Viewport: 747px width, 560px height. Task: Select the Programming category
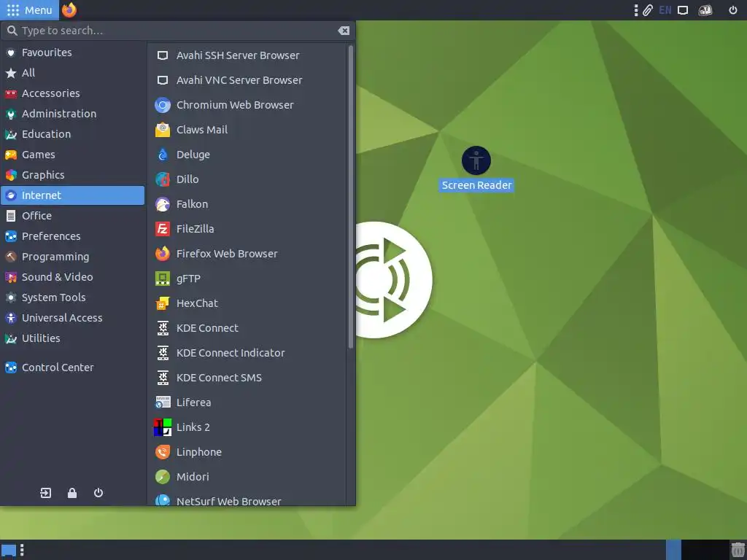72,257
